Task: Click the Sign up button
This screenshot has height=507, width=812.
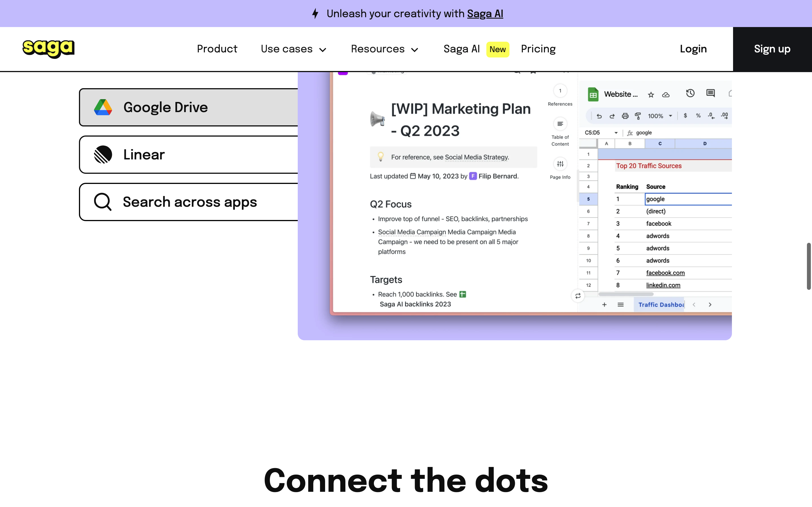Action: click(x=772, y=49)
